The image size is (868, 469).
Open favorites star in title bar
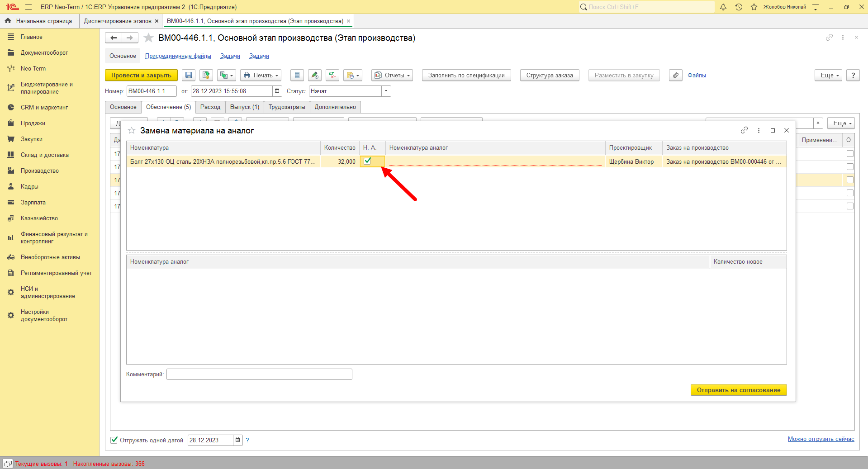point(754,7)
